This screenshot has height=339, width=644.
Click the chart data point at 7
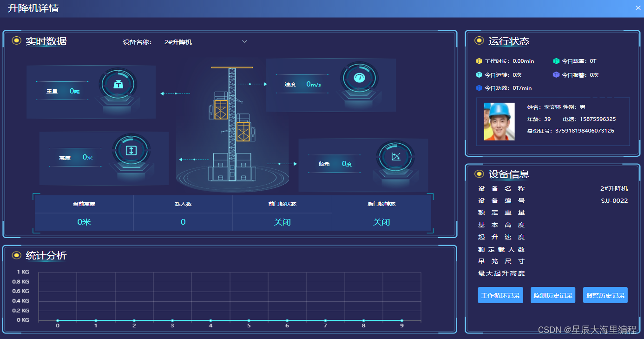click(325, 320)
